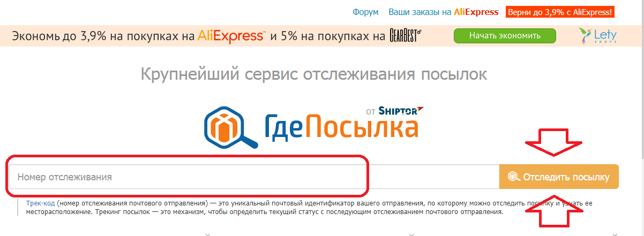The width and height of the screenshot is (644, 236).
Task: Click the ГдеПосылка wordmark text
Action: pos(342,127)
